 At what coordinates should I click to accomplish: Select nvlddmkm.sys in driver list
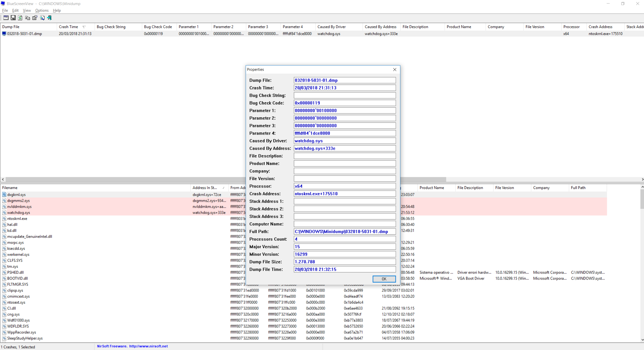coord(19,207)
